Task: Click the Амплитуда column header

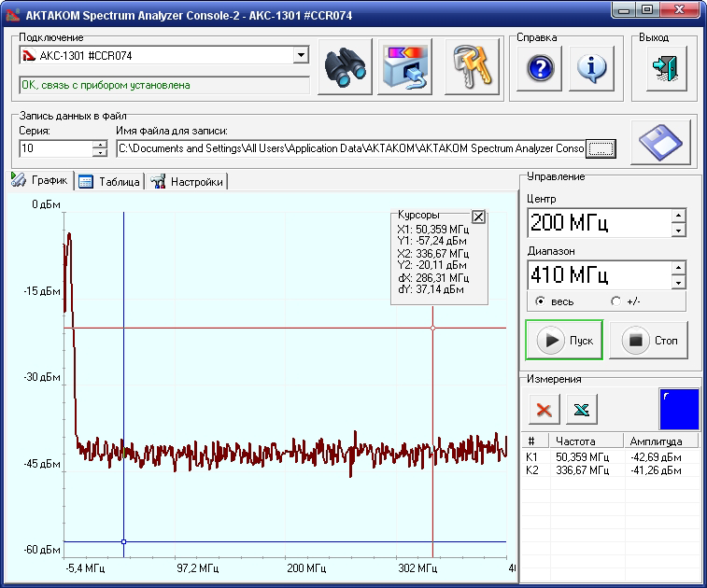Action: 661,441
